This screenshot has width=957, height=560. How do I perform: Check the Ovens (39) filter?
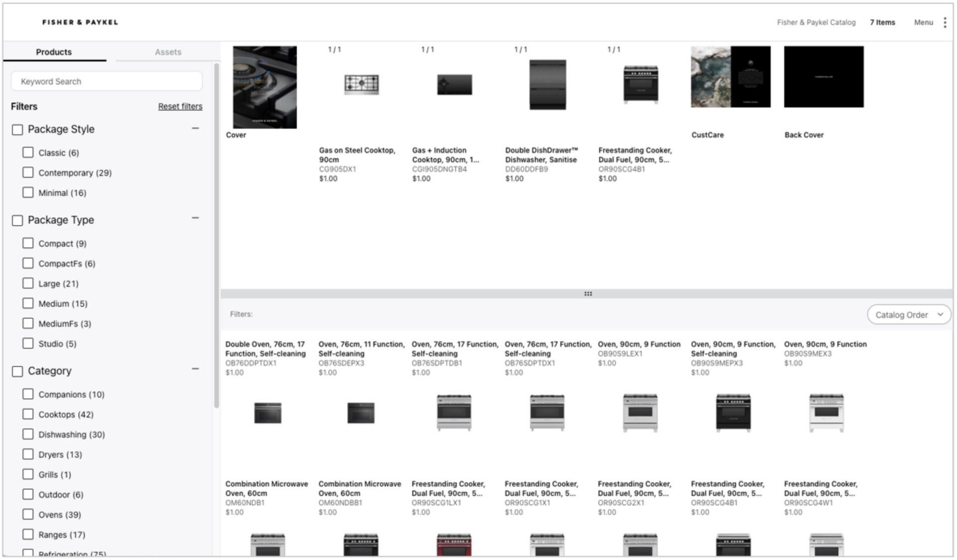click(x=28, y=514)
